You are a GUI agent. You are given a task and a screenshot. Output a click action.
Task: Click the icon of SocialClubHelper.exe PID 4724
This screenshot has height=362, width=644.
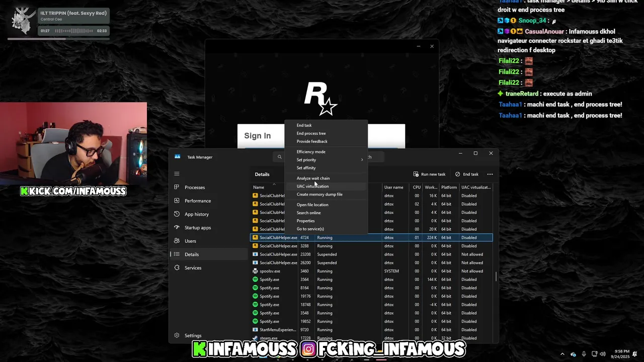pos(255,237)
